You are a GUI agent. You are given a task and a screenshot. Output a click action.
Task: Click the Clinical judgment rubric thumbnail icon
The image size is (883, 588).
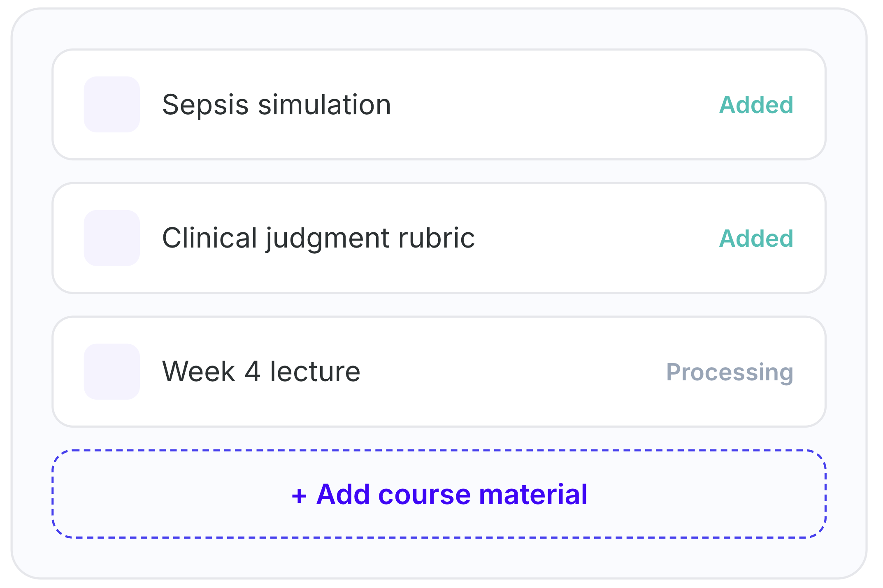[112, 238]
